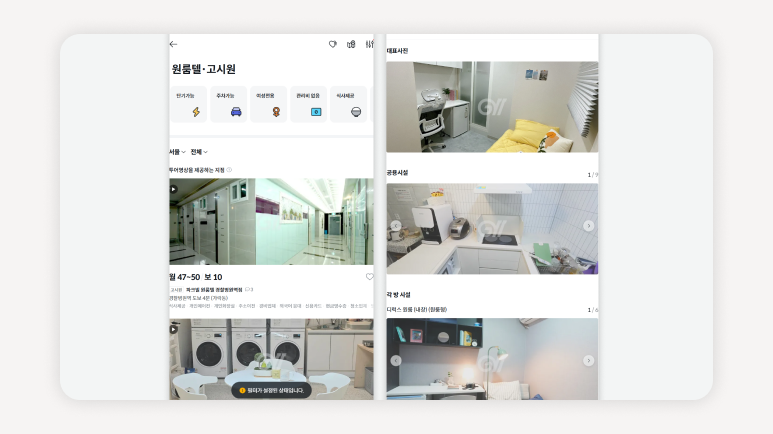Show next 각 방 시설 room photo
This screenshot has width=773, height=434.
[589, 361]
